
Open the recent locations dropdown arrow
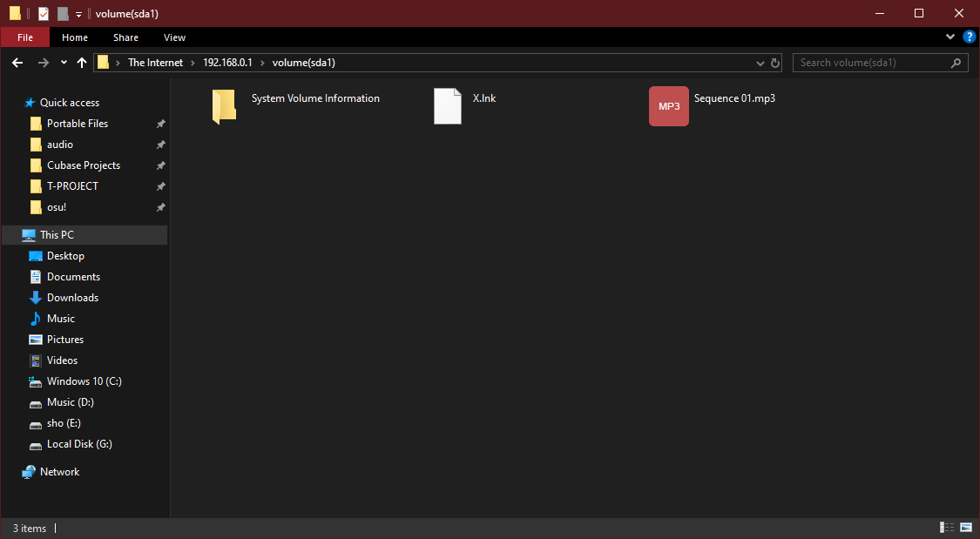pyautogui.click(x=64, y=63)
